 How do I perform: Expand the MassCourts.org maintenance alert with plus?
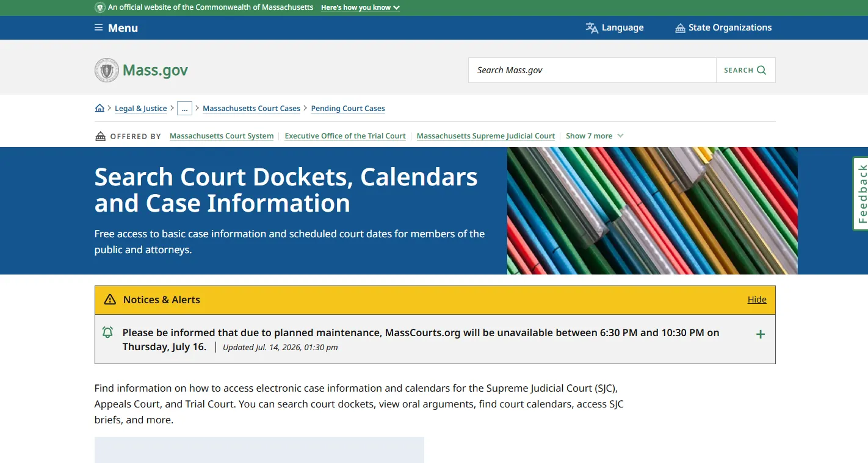coord(761,334)
